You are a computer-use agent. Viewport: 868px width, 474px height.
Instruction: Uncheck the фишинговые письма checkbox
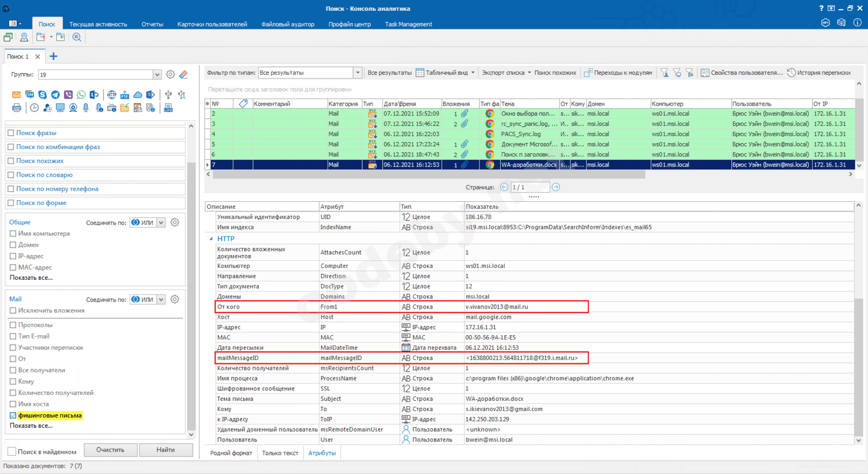click(13, 415)
